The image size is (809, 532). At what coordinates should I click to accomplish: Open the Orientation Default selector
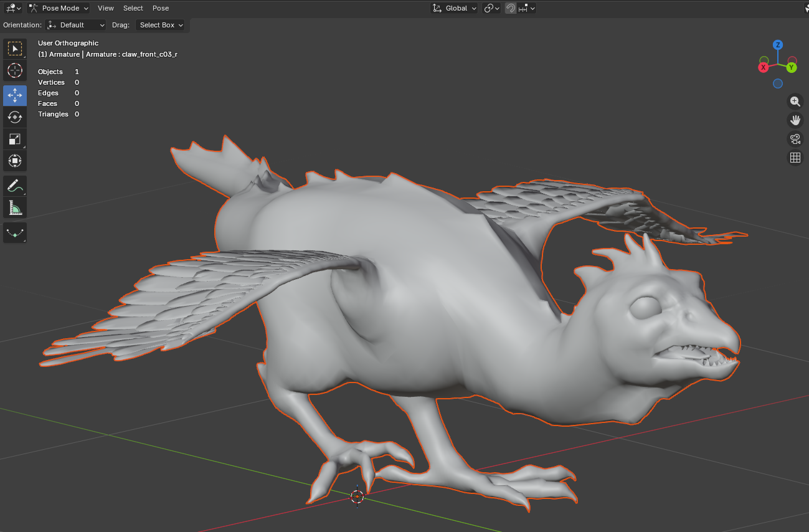[x=75, y=25]
